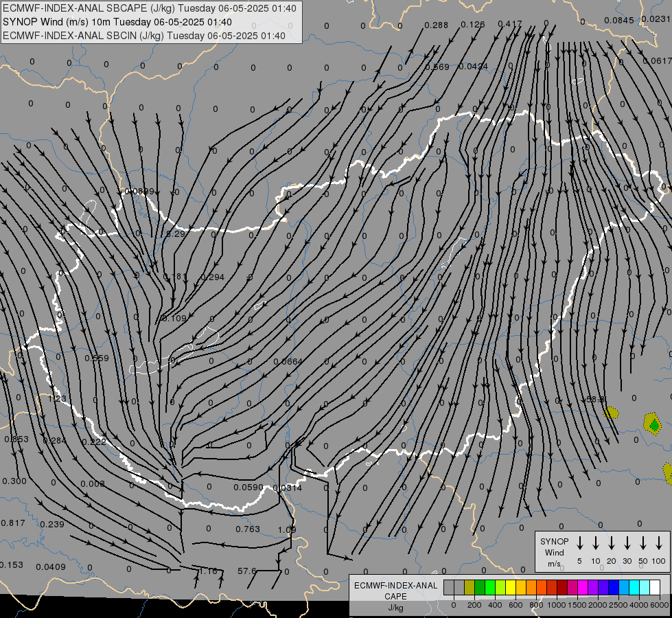Click the 50 m/s wind arrow in legend
This screenshot has width=672, height=618.
pos(643,543)
